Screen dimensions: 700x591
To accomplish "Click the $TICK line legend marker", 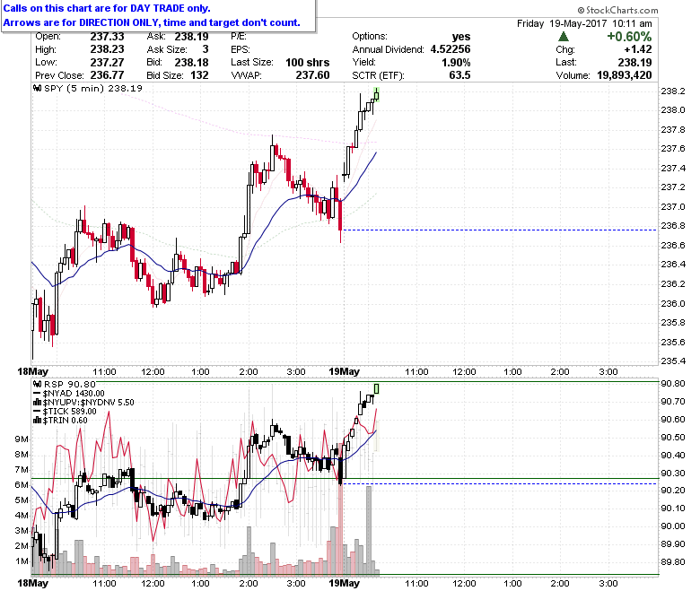I will [37, 412].
